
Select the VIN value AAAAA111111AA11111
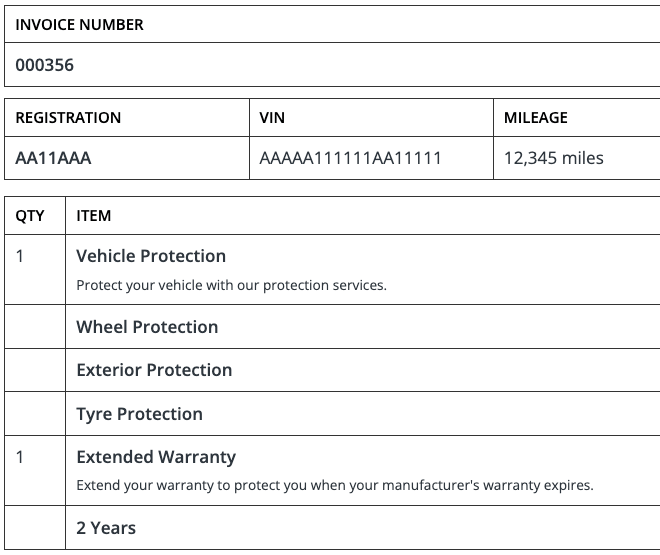(350, 158)
